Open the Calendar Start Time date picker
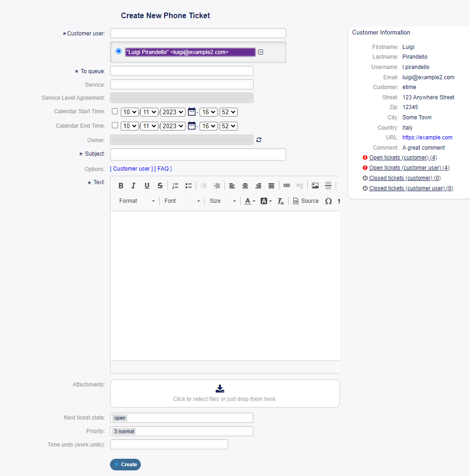The height and width of the screenshot is (476, 470). coord(192,112)
